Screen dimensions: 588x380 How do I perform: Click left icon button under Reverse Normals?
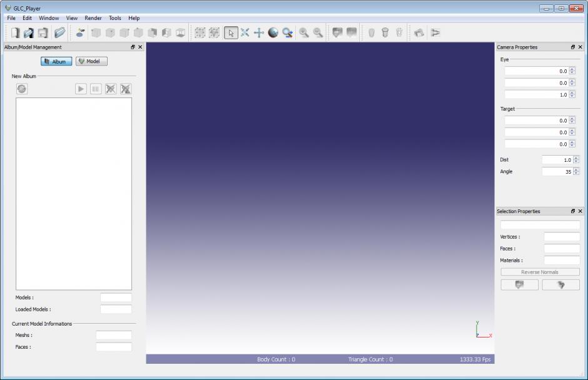pyautogui.click(x=519, y=285)
